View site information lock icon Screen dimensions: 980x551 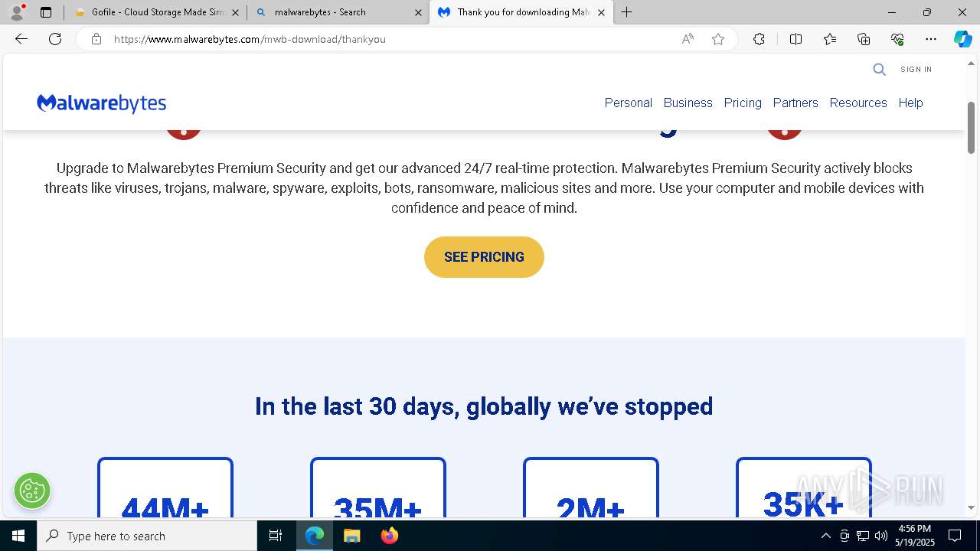96,39
